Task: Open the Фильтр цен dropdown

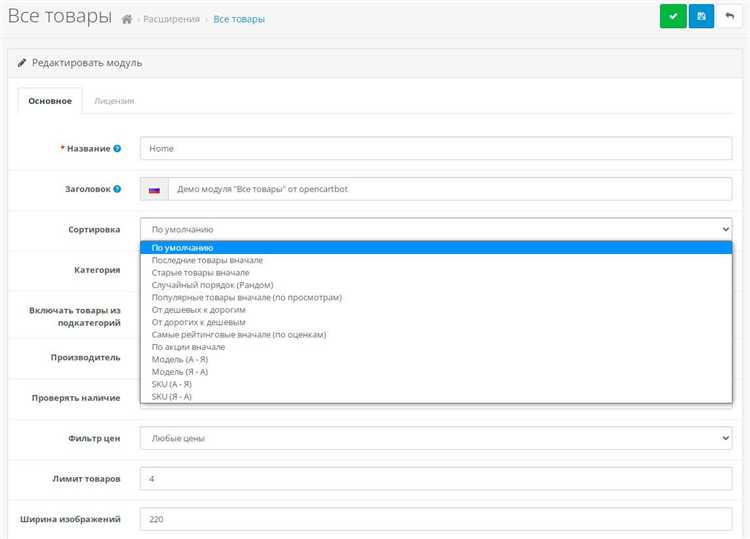Action: (x=436, y=438)
